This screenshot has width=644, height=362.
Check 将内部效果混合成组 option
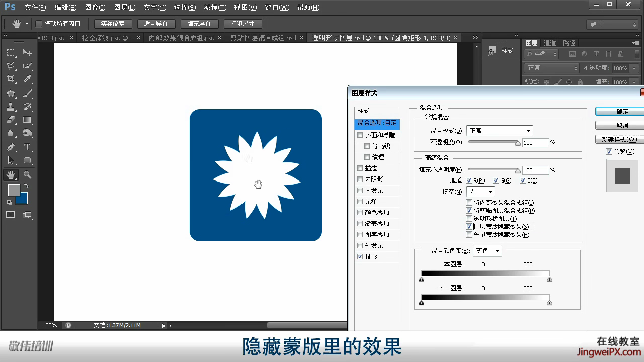coord(469,203)
